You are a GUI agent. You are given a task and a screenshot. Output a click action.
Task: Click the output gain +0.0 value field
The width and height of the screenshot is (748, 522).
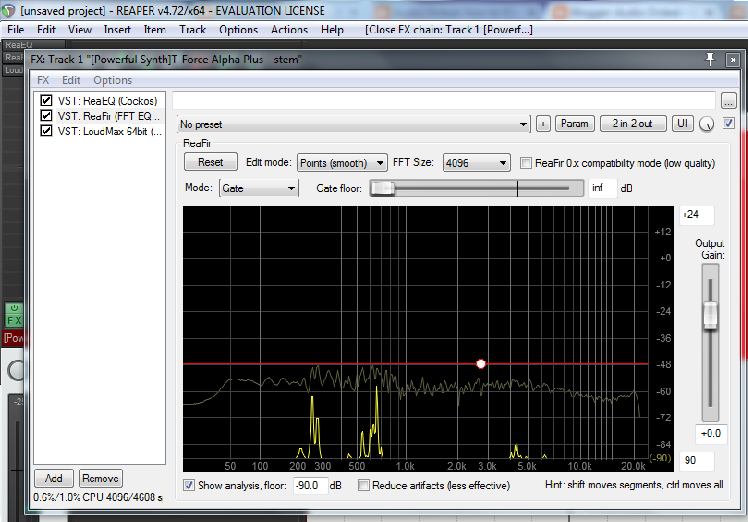tap(711, 434)
